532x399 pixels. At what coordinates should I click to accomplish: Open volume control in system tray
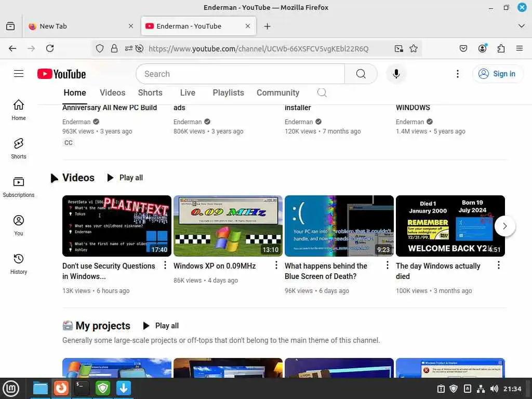(494, 389)
